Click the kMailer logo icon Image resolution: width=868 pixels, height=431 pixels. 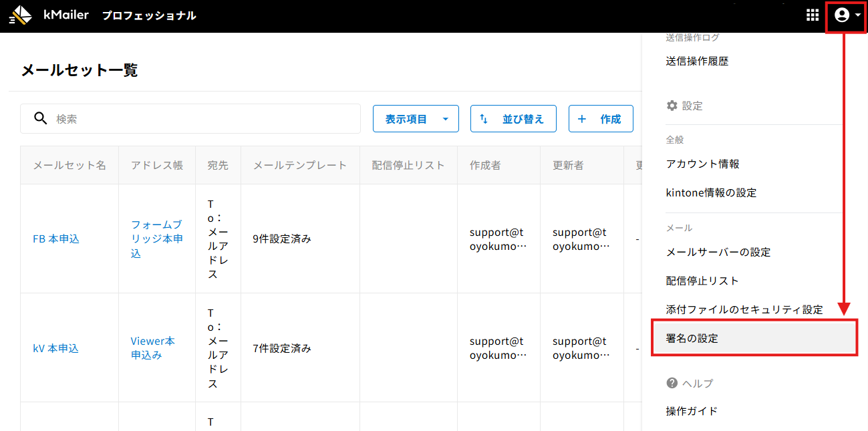pos(21,15)
